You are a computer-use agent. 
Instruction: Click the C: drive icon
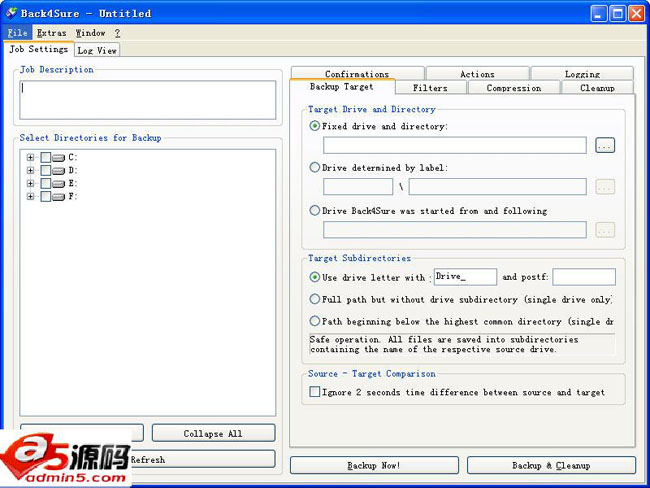[x=58, y=158]
